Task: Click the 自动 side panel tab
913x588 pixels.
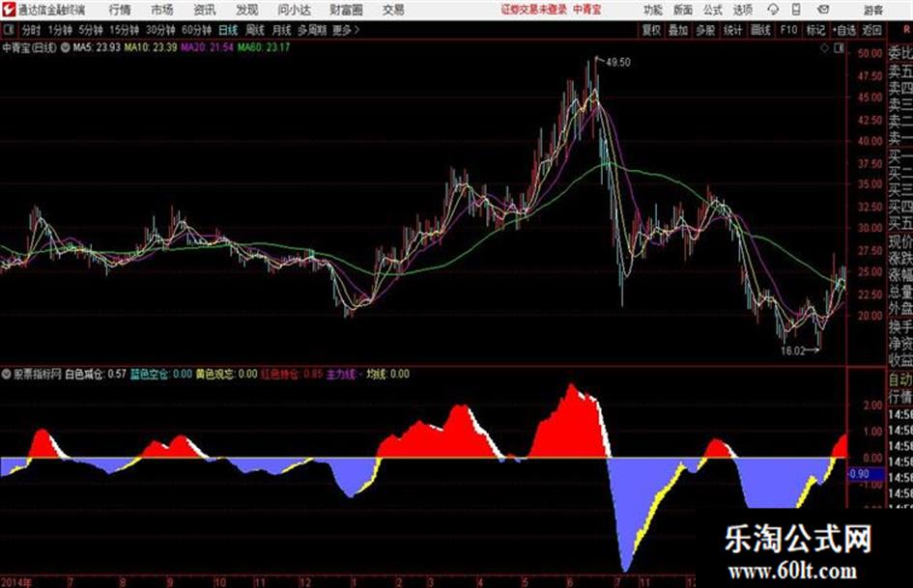Action: (900, 379)
